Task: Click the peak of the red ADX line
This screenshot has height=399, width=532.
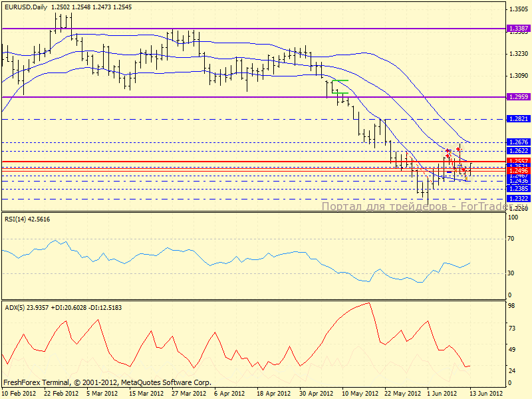Action: [368, 304]
